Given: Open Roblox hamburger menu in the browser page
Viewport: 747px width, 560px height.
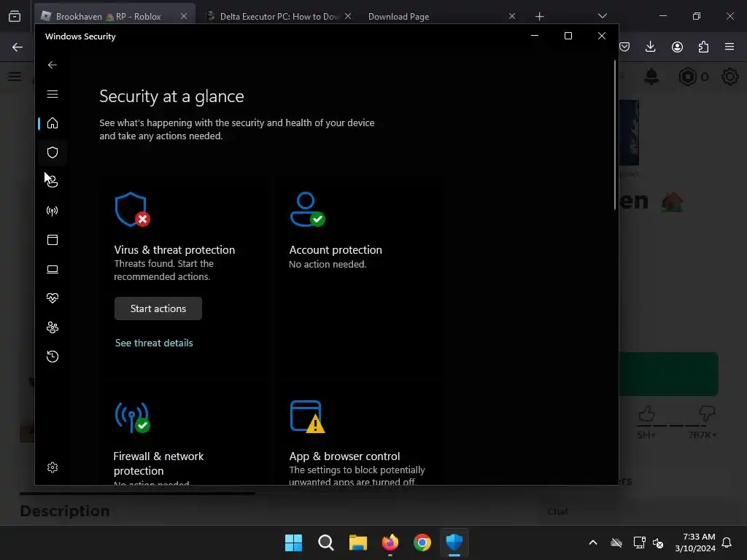Looking at the screenshot, I should 15,77.
